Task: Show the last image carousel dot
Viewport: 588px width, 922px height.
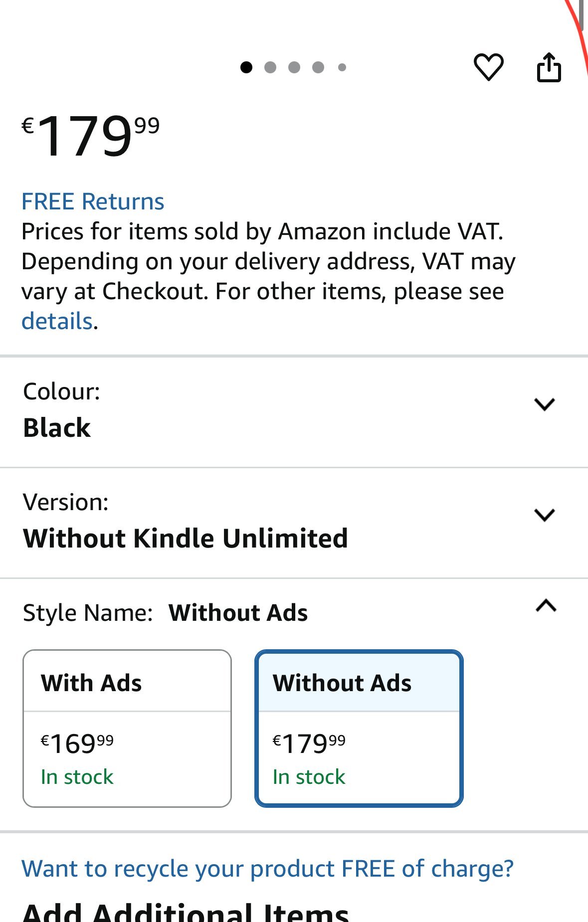Action: tap(342, 67)
